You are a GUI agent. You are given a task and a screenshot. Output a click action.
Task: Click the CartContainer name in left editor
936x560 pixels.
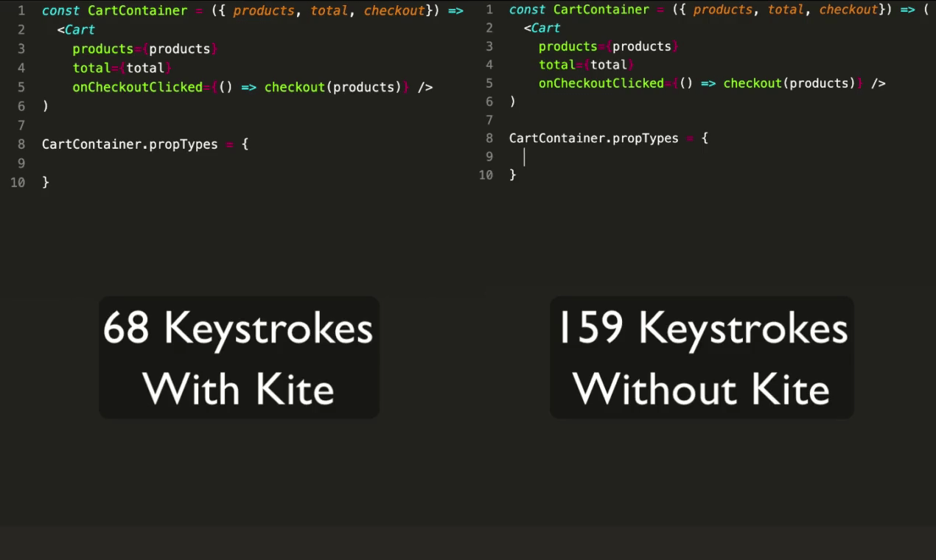point(137,10)
